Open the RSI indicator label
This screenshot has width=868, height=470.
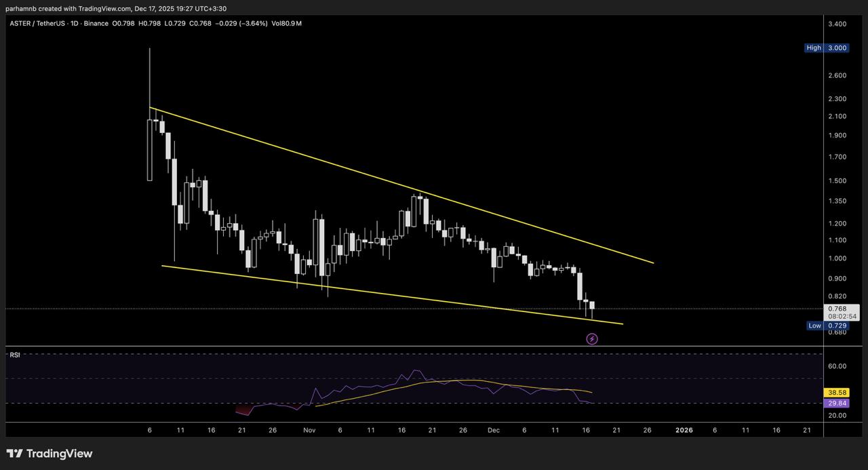15,355
